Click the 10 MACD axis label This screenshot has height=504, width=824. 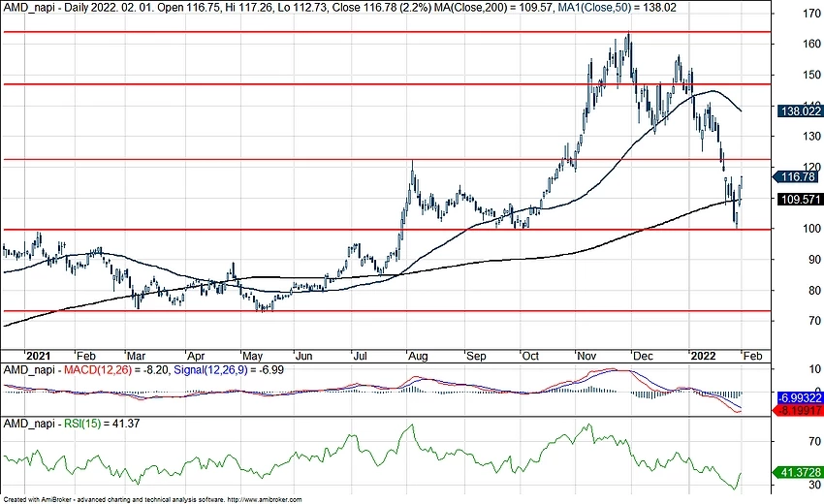(815, 369)
